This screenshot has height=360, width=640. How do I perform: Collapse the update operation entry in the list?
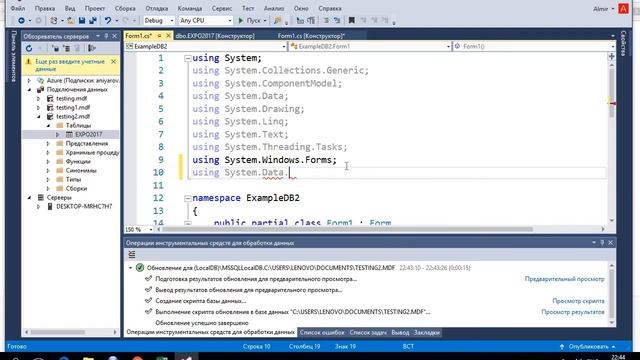click(x=130, y=268)
